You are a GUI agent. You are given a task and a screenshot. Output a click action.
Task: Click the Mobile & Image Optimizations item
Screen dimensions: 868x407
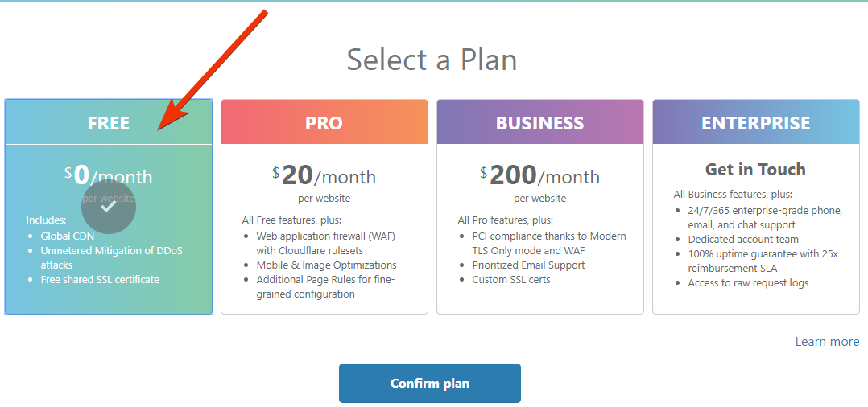(x=326, y=265)
